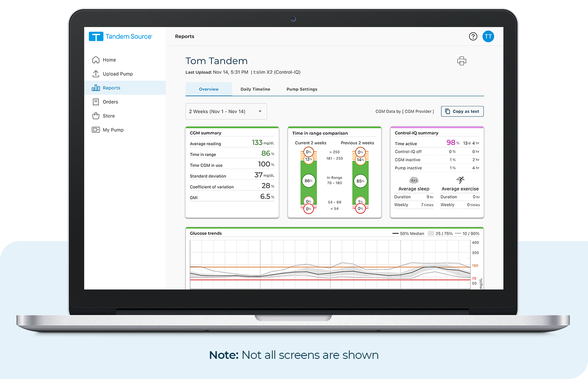The width and height of the screenshot is (588, 379).
Task: Select the Upload Pump icon
Action: (96, 74)
